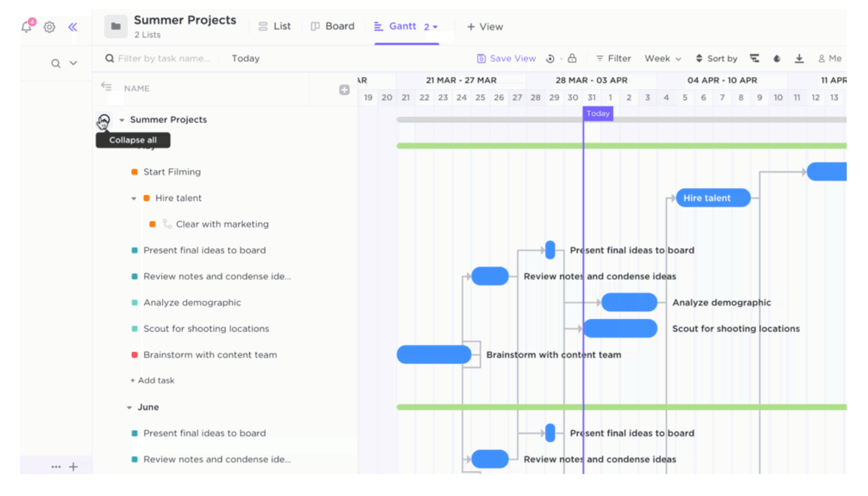Toggle the sidebar hide icon beside NAME
Viewport: 868px width, 496px height.
point(107,87)
